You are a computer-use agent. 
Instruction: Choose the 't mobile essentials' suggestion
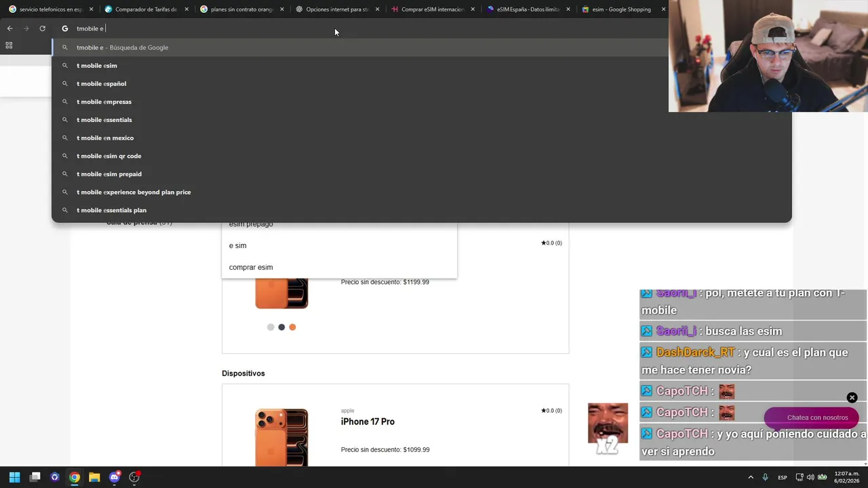[421, 120]
